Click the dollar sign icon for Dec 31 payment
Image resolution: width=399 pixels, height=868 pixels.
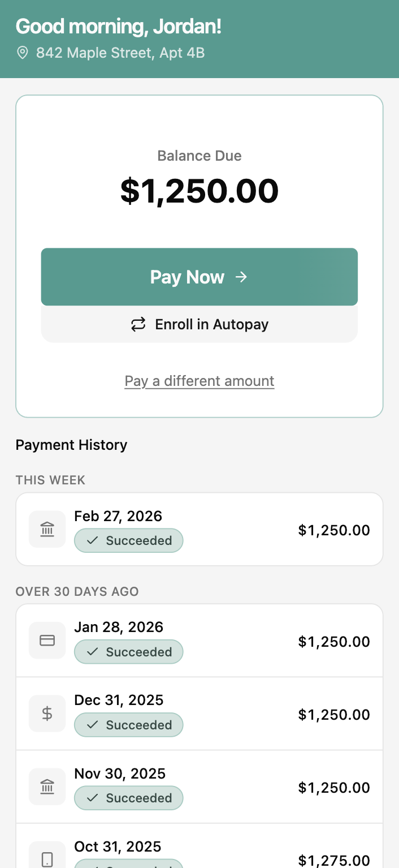click(47, 714)
